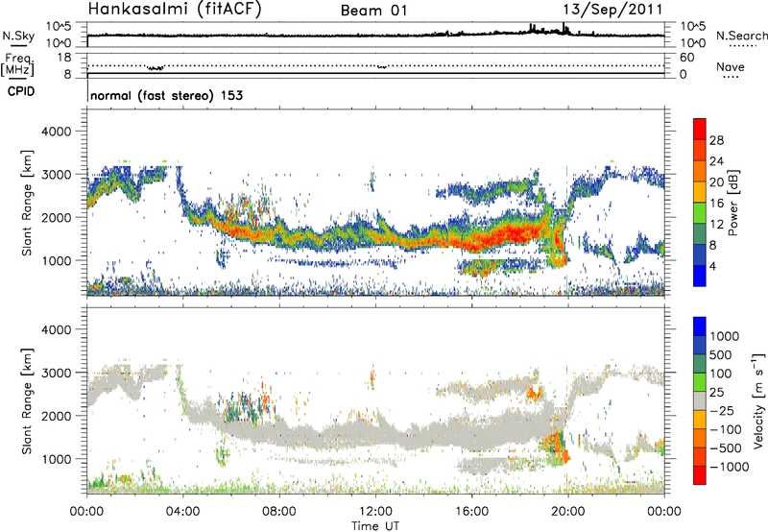This screenshot has width=768, height=532.
Task: Click the blue segment of Power color bar
Action: click(x=700, y=277)
